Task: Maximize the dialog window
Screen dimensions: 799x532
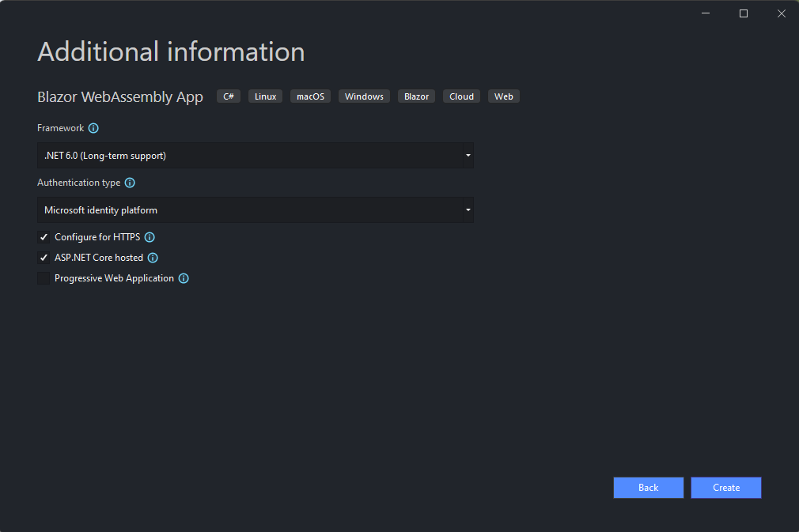Action: pos(744,13)
